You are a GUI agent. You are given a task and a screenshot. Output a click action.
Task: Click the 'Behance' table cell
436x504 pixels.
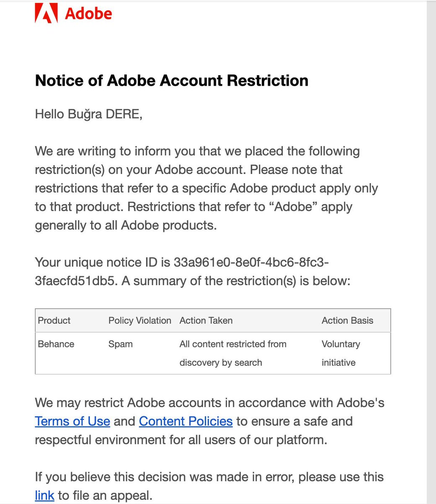[56, 344]
